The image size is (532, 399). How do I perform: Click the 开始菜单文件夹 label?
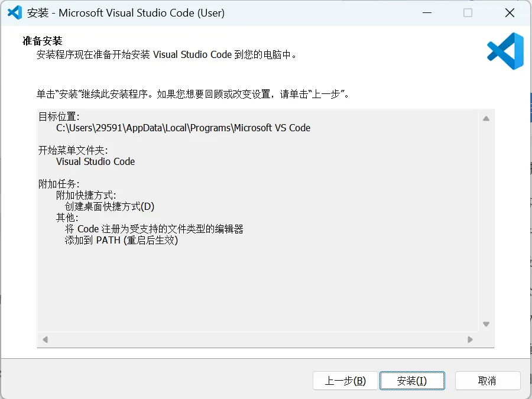(73, 150)
